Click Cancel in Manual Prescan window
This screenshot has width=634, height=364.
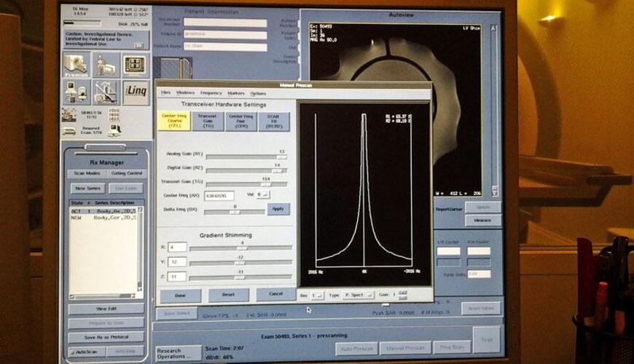click(x=275, y=294)
